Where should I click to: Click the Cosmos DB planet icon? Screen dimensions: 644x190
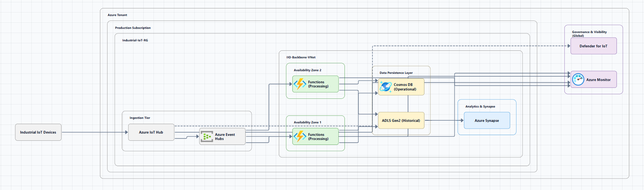click(386, 87)
